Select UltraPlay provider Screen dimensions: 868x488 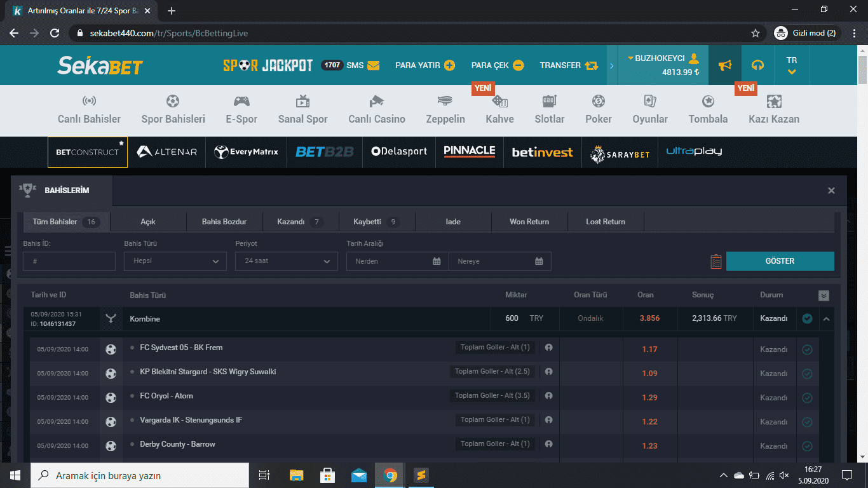point(694,152)
